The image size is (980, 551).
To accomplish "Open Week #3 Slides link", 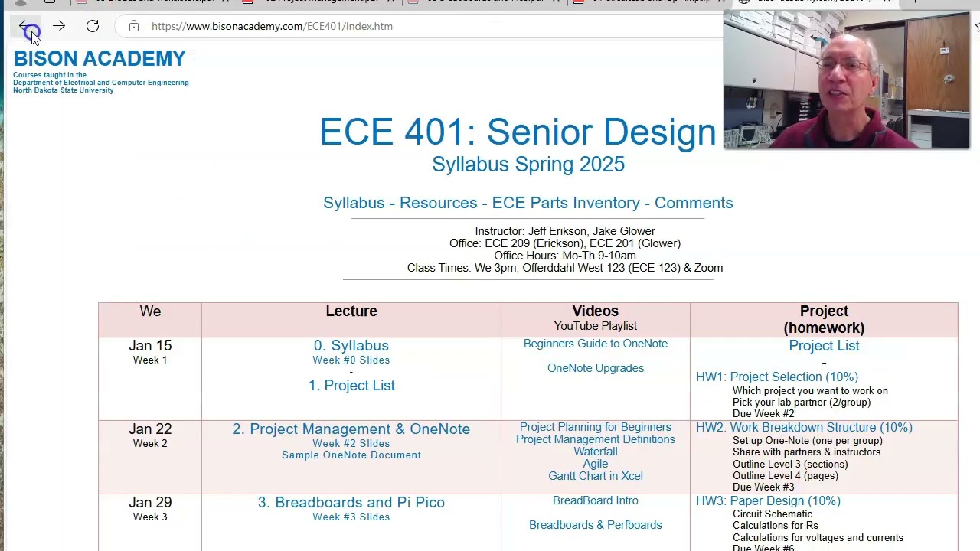I will 351,517.
